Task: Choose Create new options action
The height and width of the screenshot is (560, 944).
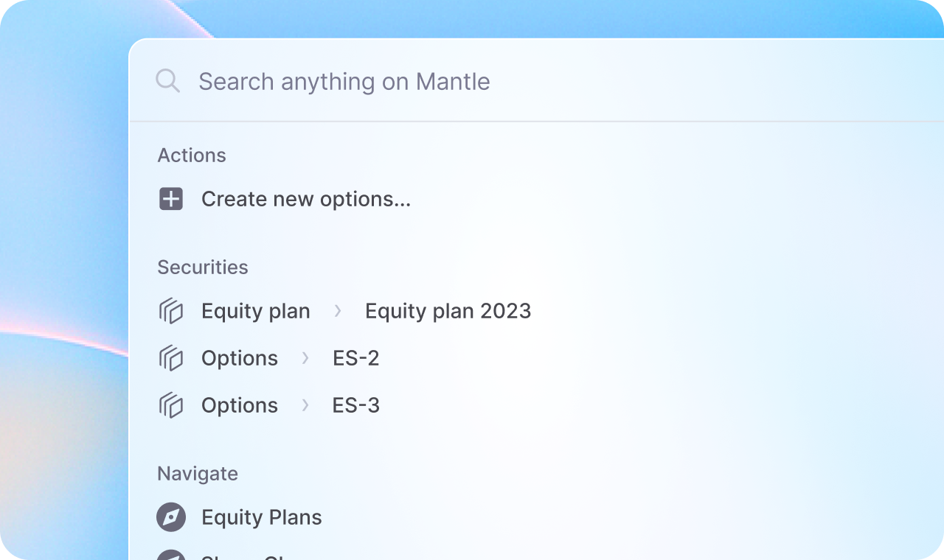Action: (306, 199)
